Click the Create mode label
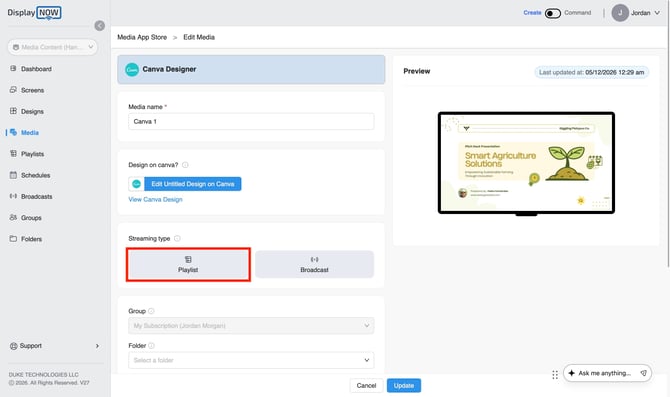Image resolution: width=670 pixels, height=397 pixels. click(532, 13)
